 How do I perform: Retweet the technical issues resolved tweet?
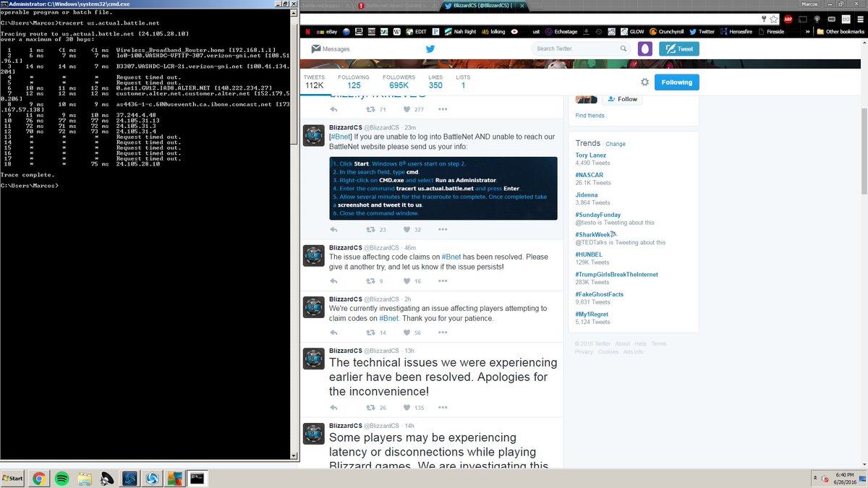pyautogui.click(x=370, y=408)
